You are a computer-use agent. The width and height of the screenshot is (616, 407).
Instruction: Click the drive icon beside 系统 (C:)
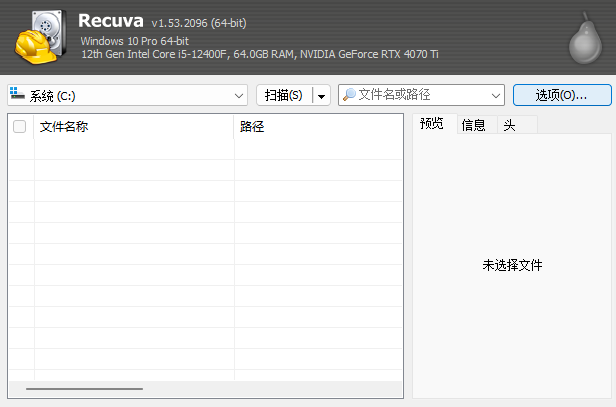point(17,94)
